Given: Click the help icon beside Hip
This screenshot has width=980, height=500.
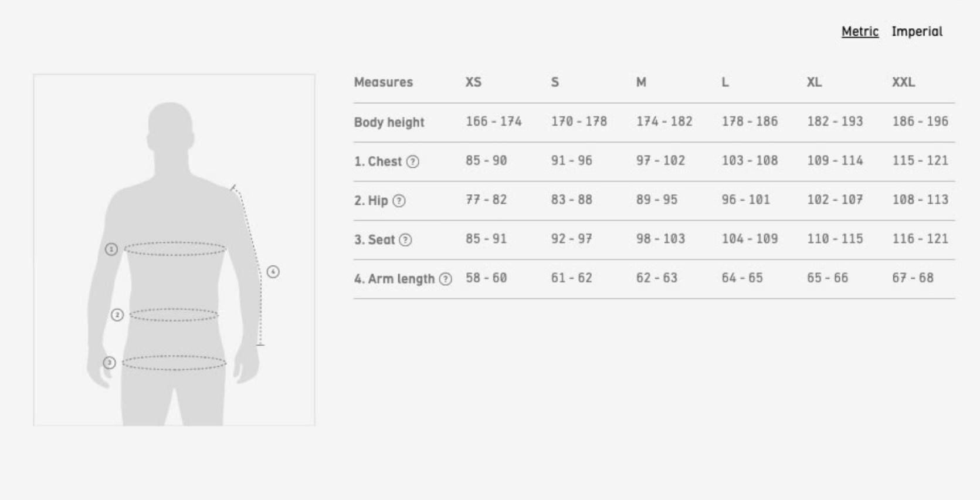Looking at the screenshot, I should click(x=399, y=201).
